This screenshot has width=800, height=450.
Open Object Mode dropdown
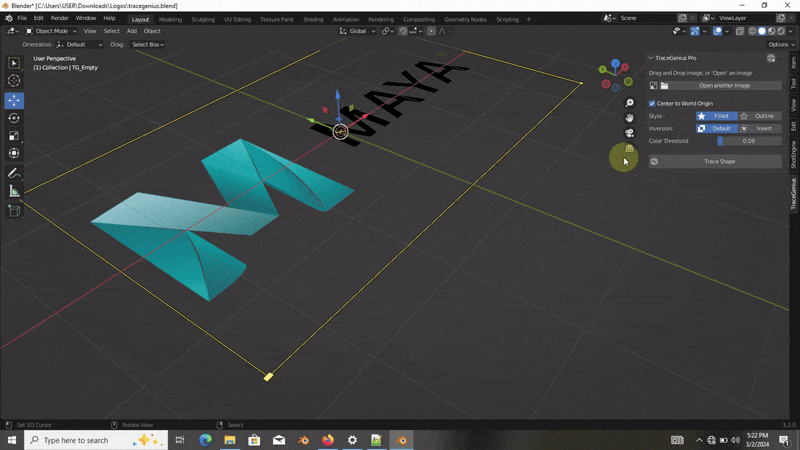click(x=51, y=31)
